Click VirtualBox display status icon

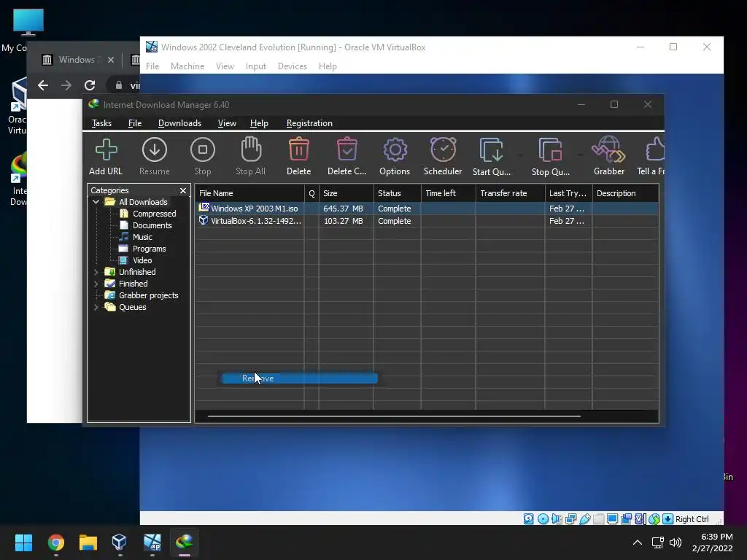click(613, 519)
